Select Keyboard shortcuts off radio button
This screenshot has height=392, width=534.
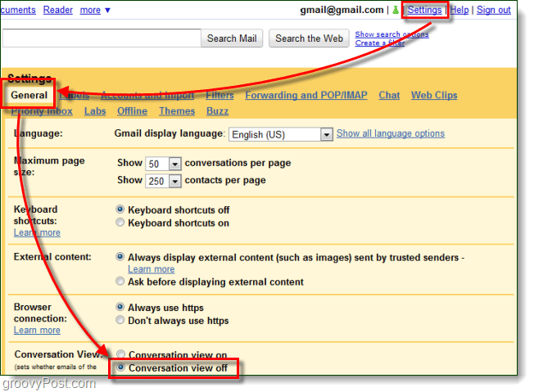[120, 209]
